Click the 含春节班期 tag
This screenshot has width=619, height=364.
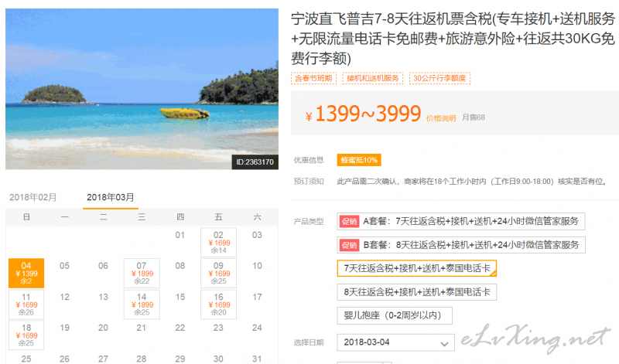[313, 78]
